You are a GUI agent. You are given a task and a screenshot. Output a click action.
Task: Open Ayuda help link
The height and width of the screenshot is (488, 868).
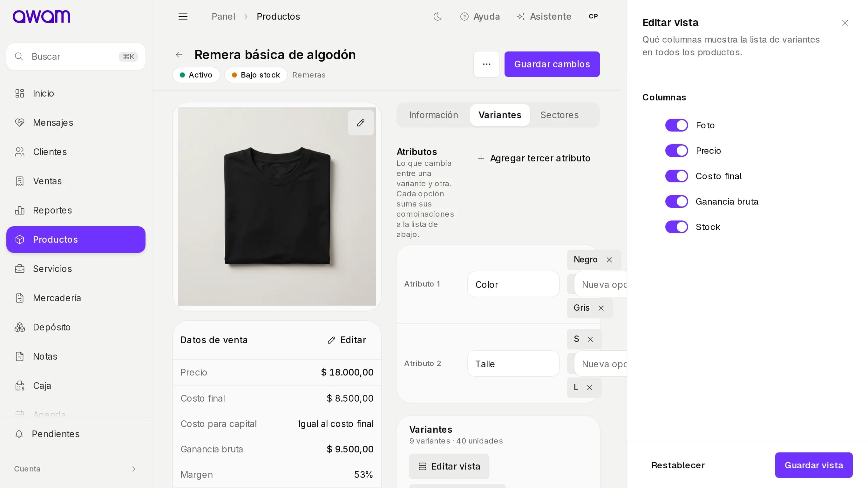pos(480,17)
